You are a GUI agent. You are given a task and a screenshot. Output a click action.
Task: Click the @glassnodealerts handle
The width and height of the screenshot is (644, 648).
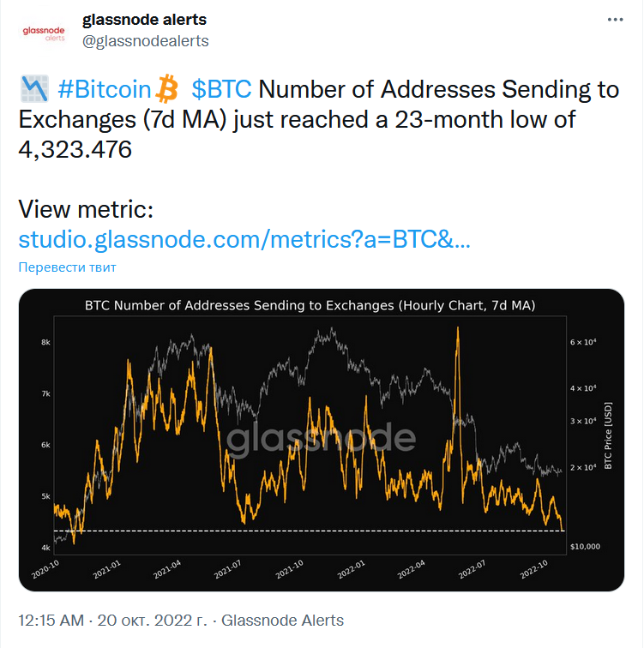pos(146,40)
